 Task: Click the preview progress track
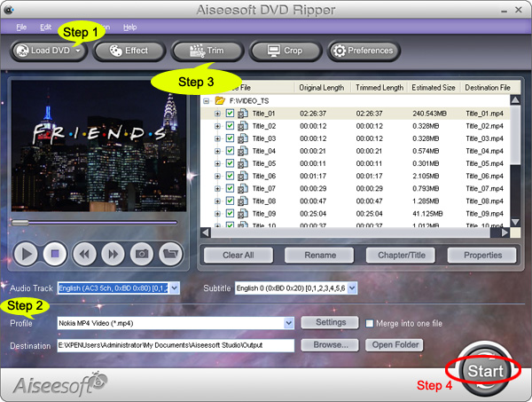click(x=95, y=223)
